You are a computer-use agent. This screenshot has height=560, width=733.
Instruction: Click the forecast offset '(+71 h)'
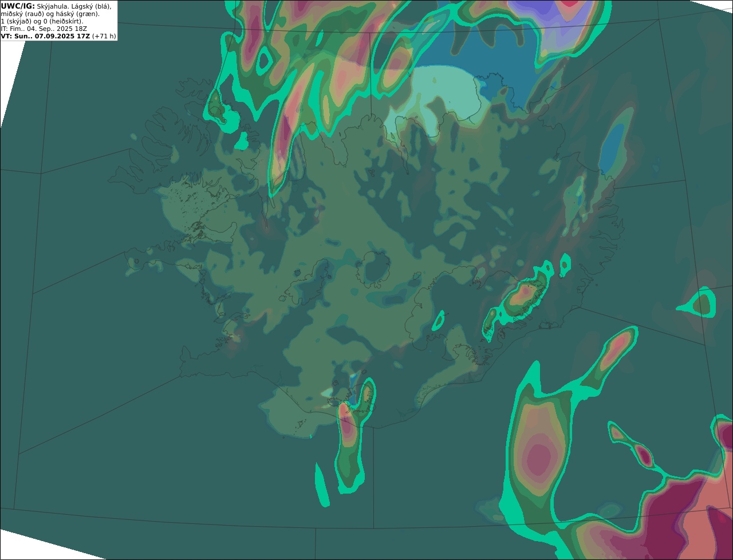(104, 36)
